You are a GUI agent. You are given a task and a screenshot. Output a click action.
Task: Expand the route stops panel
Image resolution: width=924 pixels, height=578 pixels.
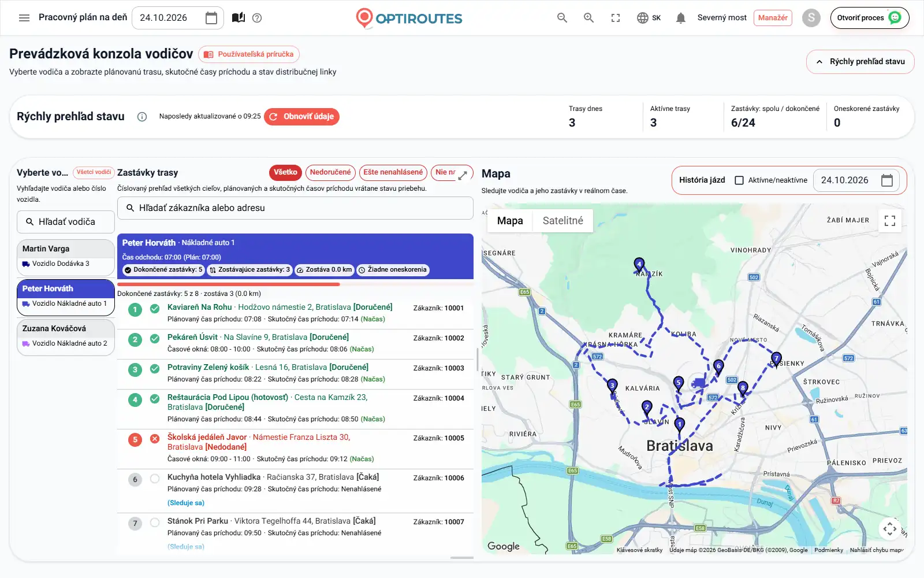pos(463,176)
